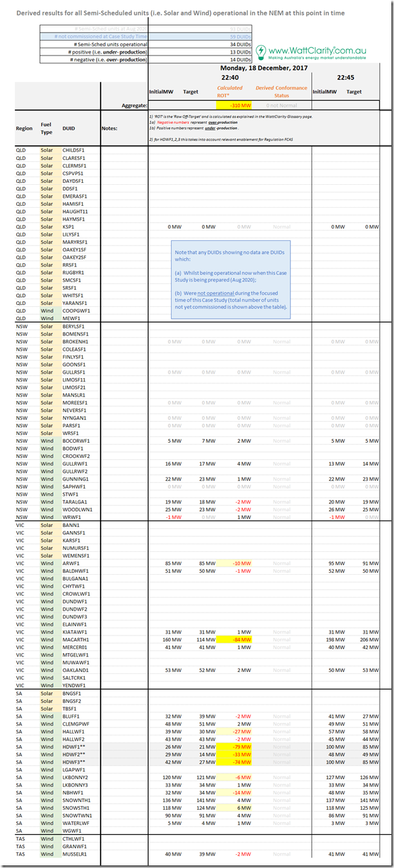The image size is (394, 868).
Task: Select the GULLRWF1 DUID cell
Action: [x=75, y=464]
